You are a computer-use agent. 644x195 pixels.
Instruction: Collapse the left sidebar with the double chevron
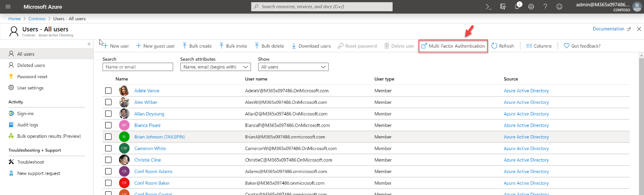pos(89,44)
